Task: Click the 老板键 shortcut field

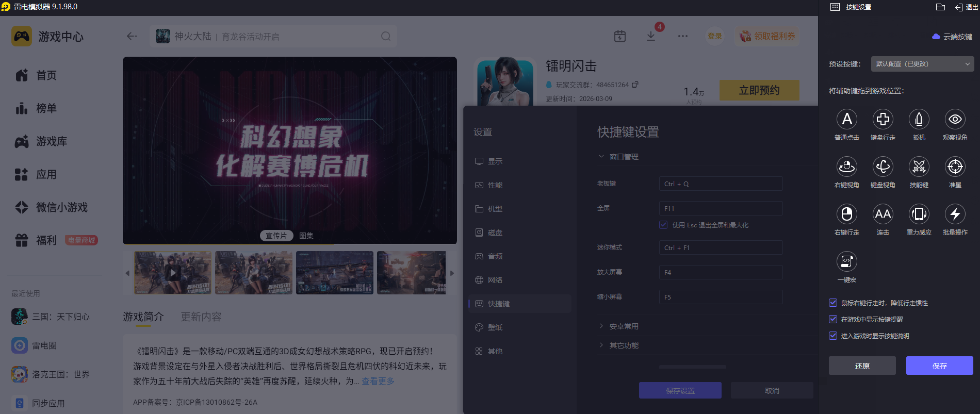Action: tap(721, 184)
